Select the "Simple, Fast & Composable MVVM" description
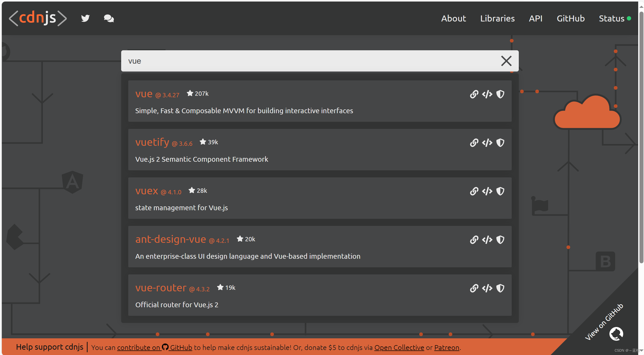 point(244,111)
